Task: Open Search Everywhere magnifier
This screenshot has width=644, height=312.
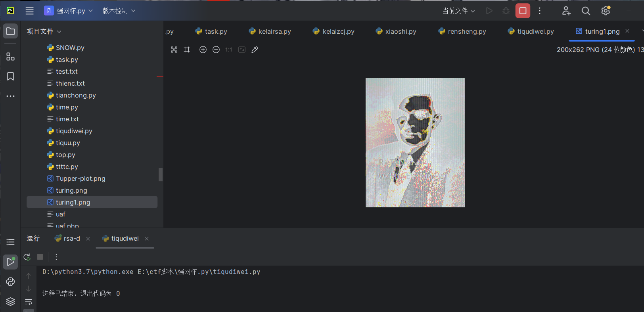Action: (x=586, y=11)
